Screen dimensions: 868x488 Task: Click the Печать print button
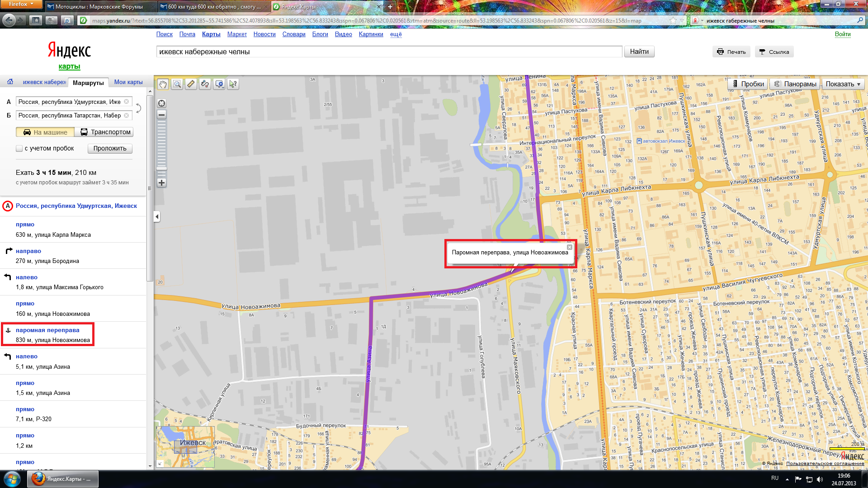731,52
